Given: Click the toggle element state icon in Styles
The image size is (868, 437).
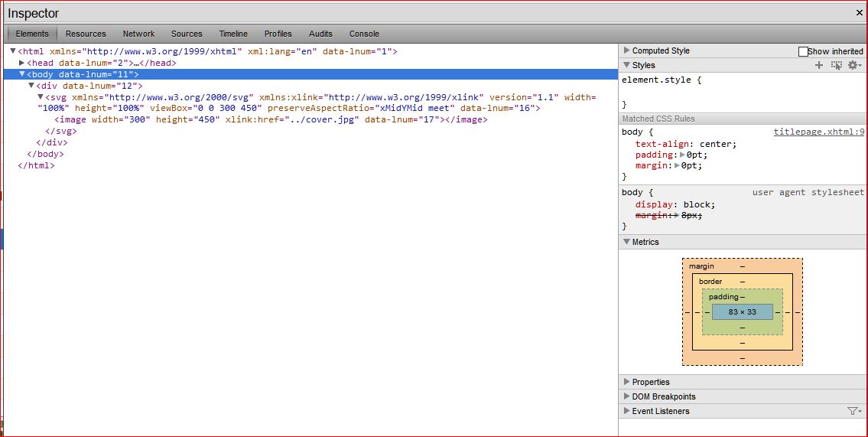Looking at the screenshot, I should click(837, 66).
